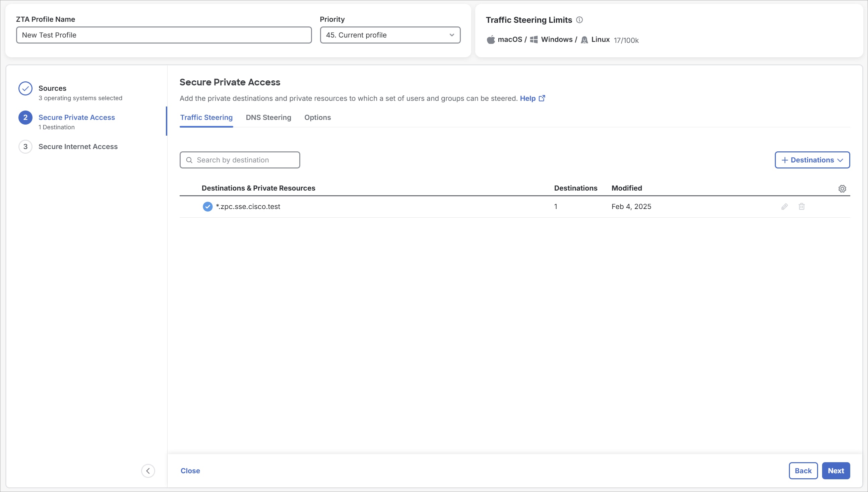
Task: Go to the Secure Internet Access step
Action: (x=78, y=147)
